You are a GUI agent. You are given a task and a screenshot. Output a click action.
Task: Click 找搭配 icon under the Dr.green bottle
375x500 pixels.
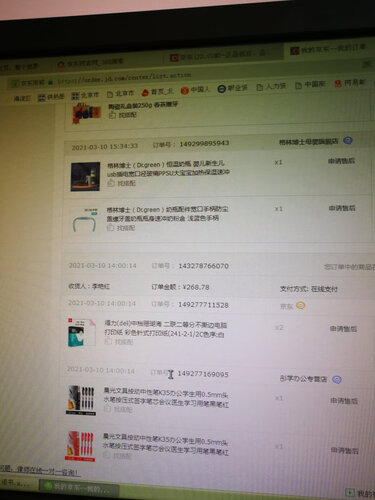point(111,183)
